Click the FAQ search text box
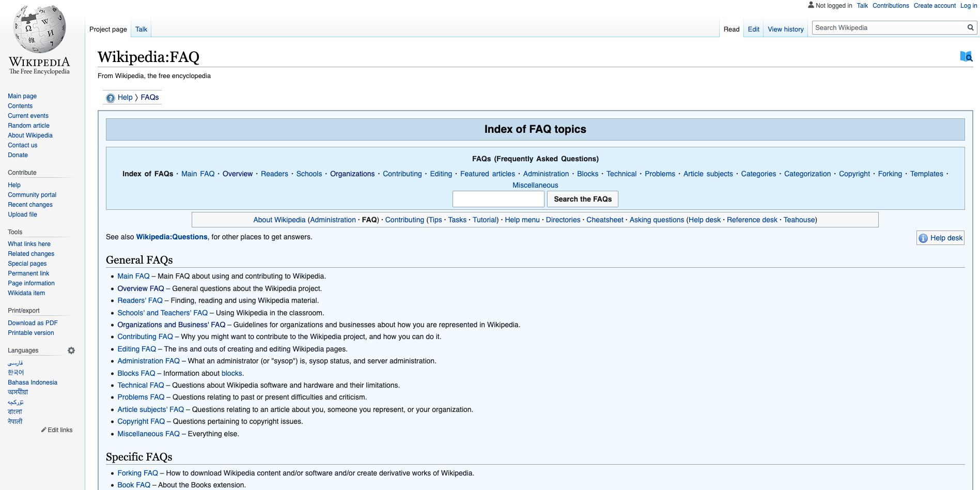 click(499, 199)
